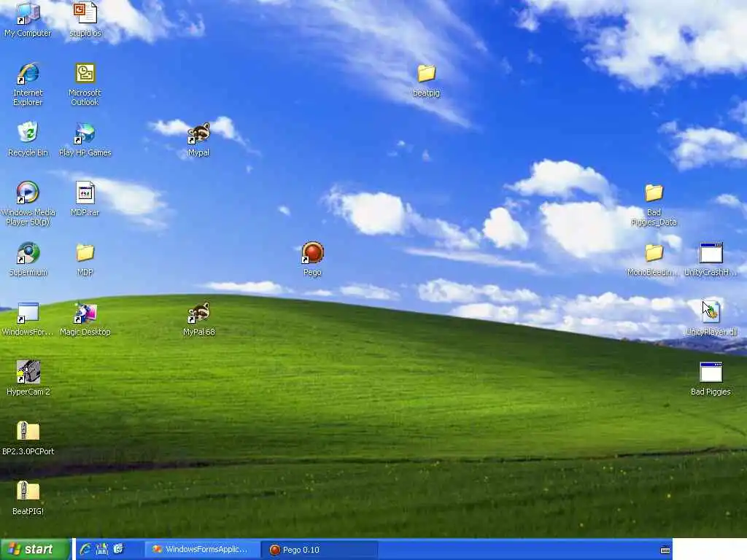Click the third Quick Launch toolbar icon
The width and height of the screenshot is (747, 560).
point(118,549)
